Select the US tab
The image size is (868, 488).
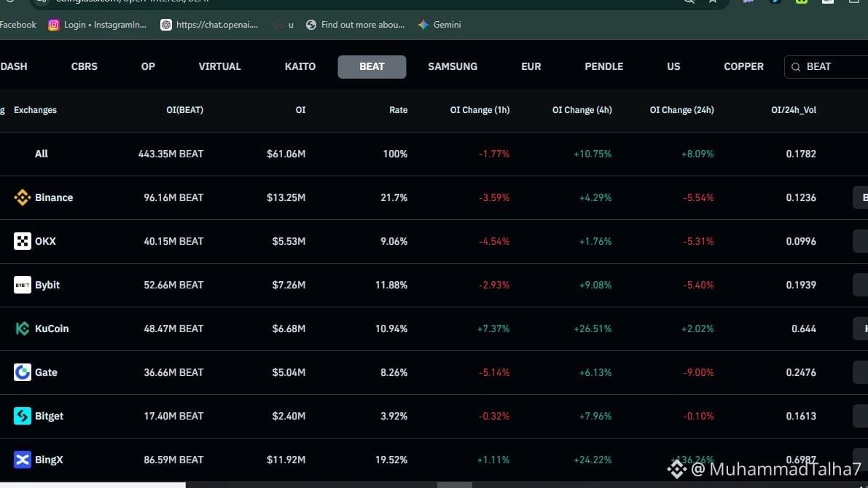(x=673, y=66)
